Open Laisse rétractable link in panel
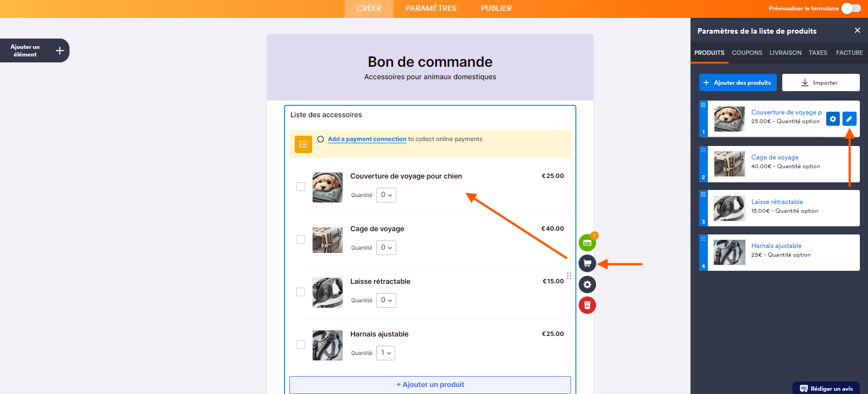 (x=777, y=202)
